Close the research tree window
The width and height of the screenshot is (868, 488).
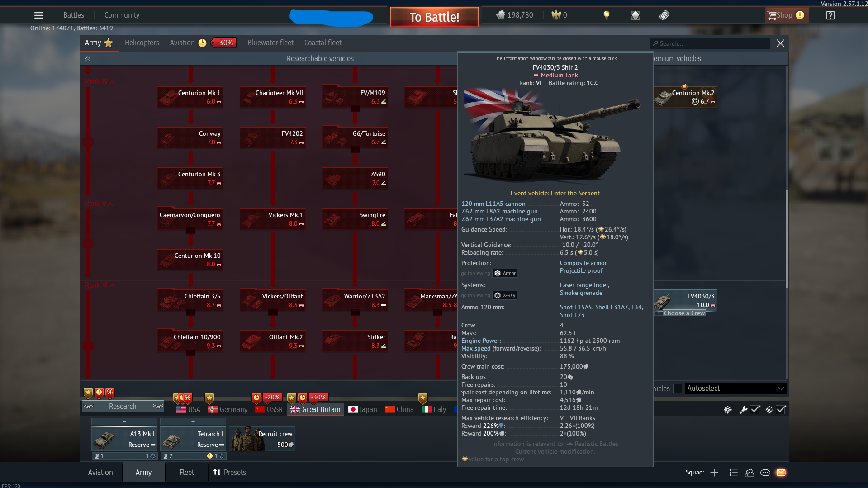[x=780, y=43]
